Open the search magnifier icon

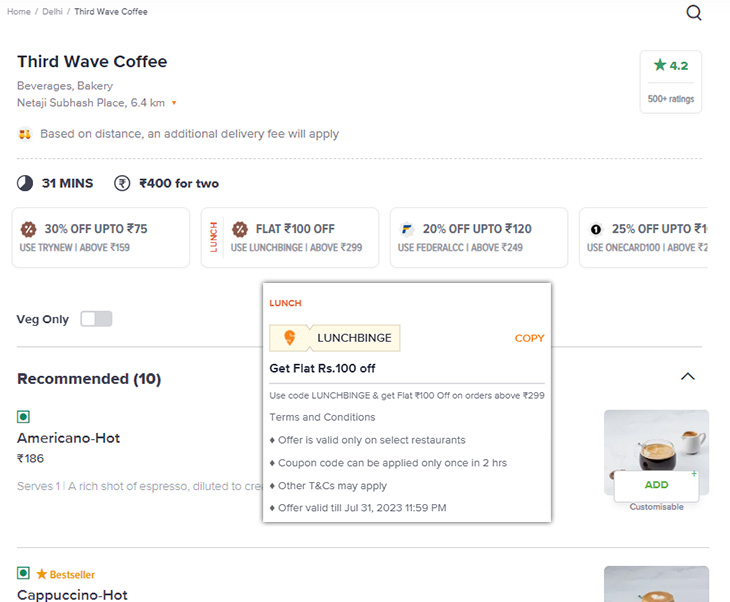pyautogui.click(x=694, y=13)
